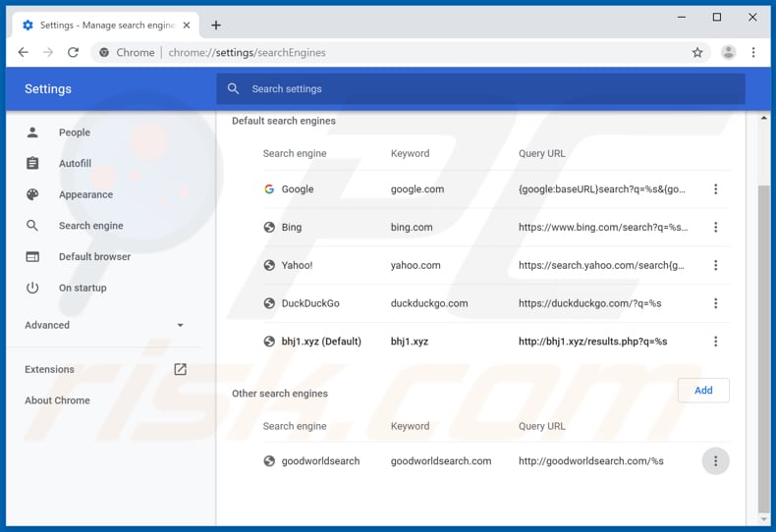Close the Settings tab
This screenshot has height=532, width=776.
tap(187, 25)
